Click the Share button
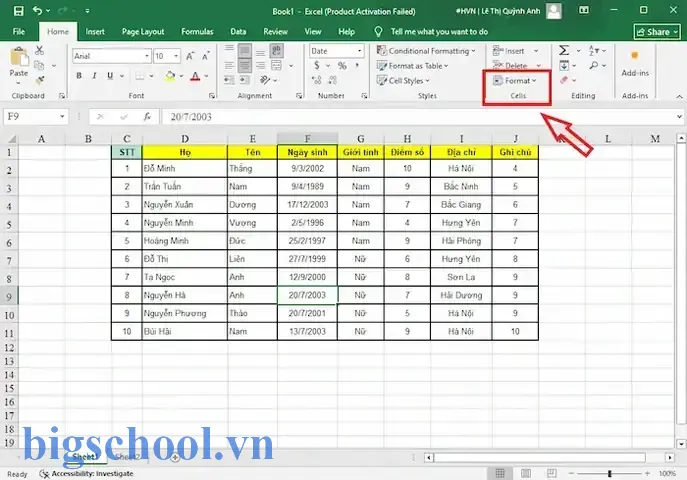Image resolution: width=687 pixels, height=480 pixels. click(x=657, y=32)
